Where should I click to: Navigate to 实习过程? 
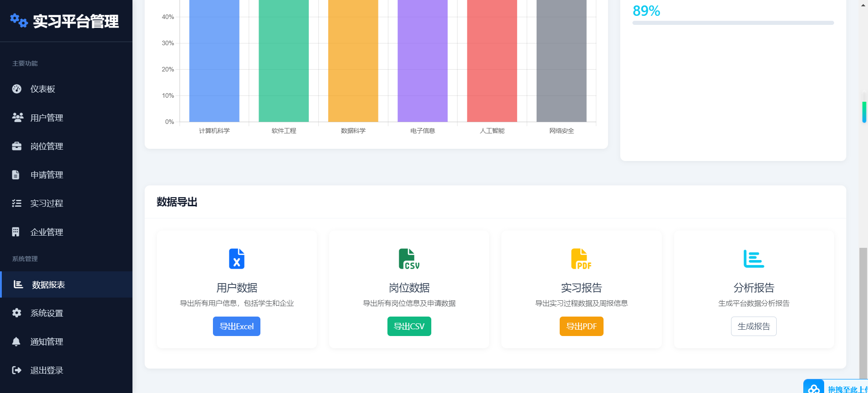click(66, 203)
